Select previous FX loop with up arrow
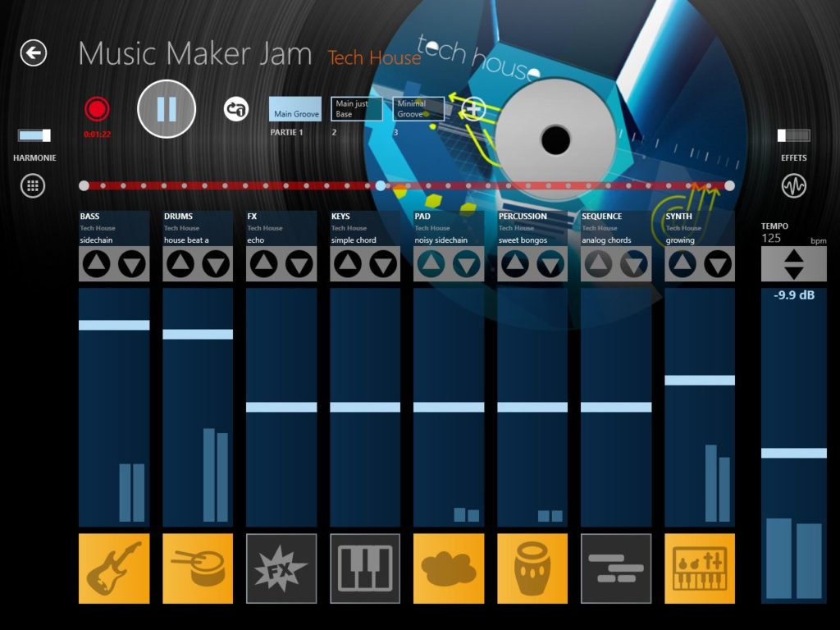840x630 pixels. point(264,264)
